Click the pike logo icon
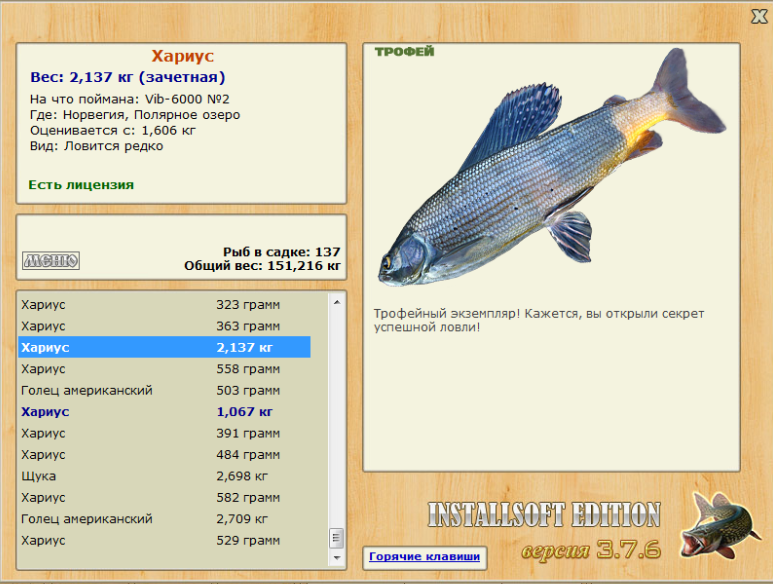 [x=719, y=526]
